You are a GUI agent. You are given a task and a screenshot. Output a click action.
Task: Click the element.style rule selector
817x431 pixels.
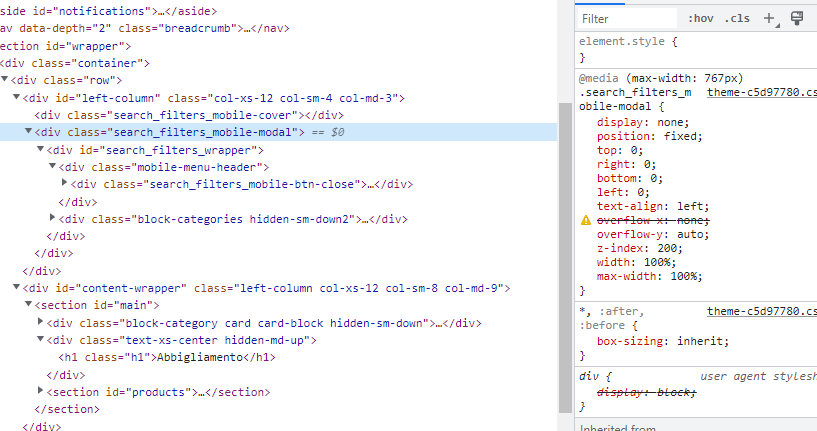click(622, 41)
